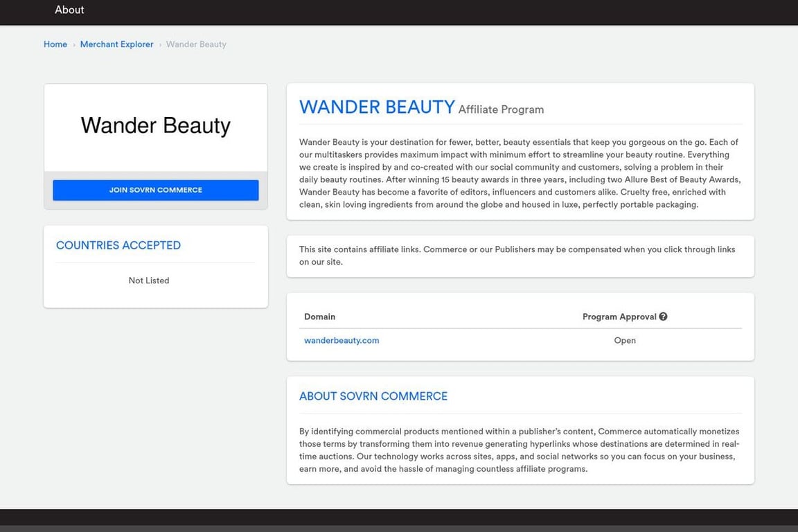798x532 pixels.
Task: Click the Domain column header
Action: click(x=319, y=317)
